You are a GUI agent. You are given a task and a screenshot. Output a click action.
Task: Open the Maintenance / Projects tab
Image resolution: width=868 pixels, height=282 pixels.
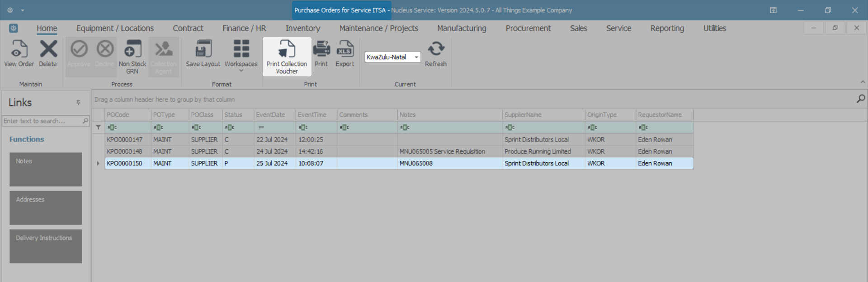click(379, 28)
